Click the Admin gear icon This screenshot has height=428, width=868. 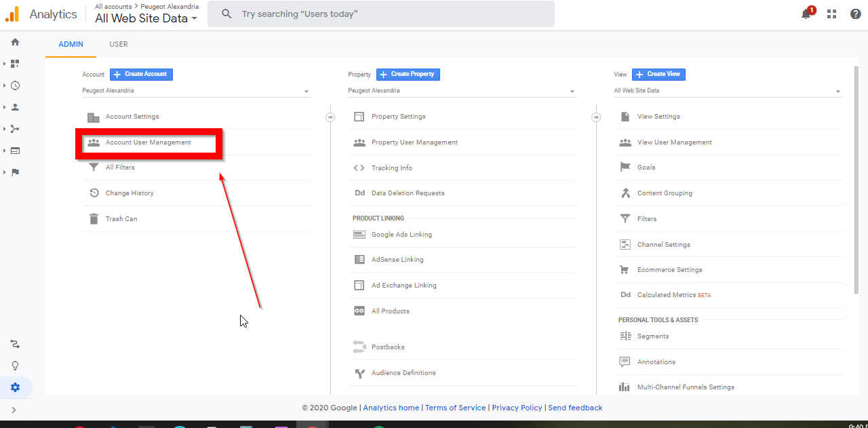[x=15, y=387]
